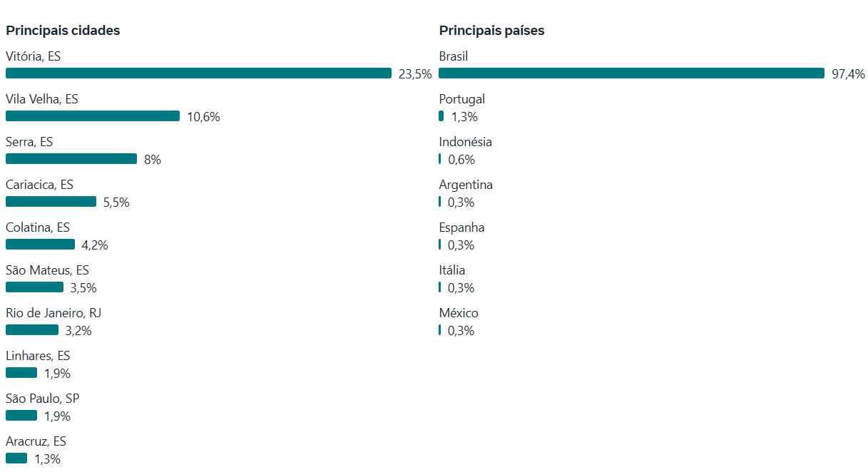Viewport: 868px width, 472px height.
Task: Click the Principais países heading
Action: (491, 31)
